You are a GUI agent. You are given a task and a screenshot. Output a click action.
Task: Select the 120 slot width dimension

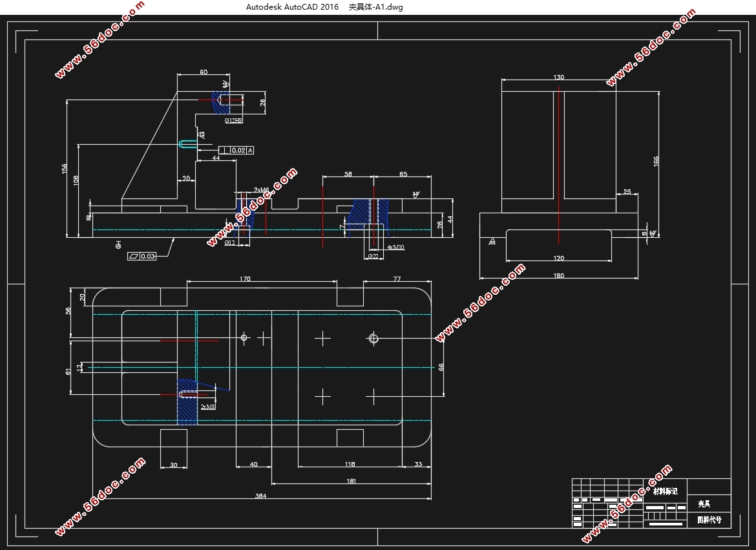pos(558,258)
